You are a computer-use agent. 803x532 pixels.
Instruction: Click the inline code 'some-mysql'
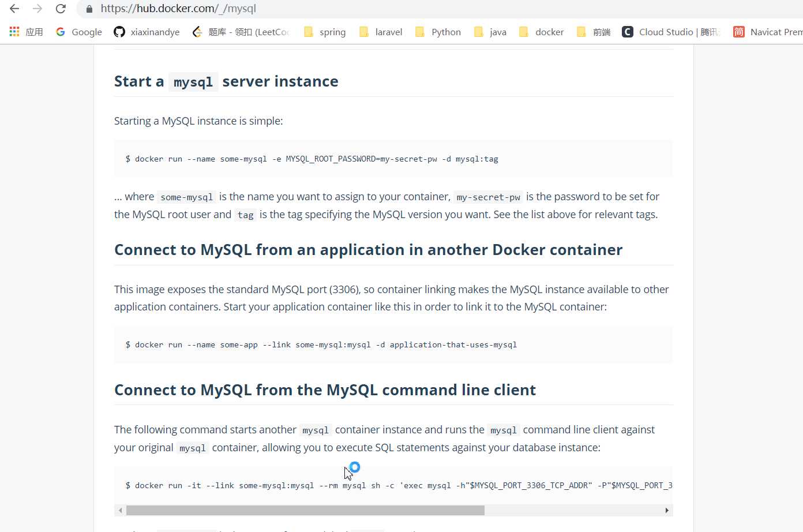tap(187, 197)
